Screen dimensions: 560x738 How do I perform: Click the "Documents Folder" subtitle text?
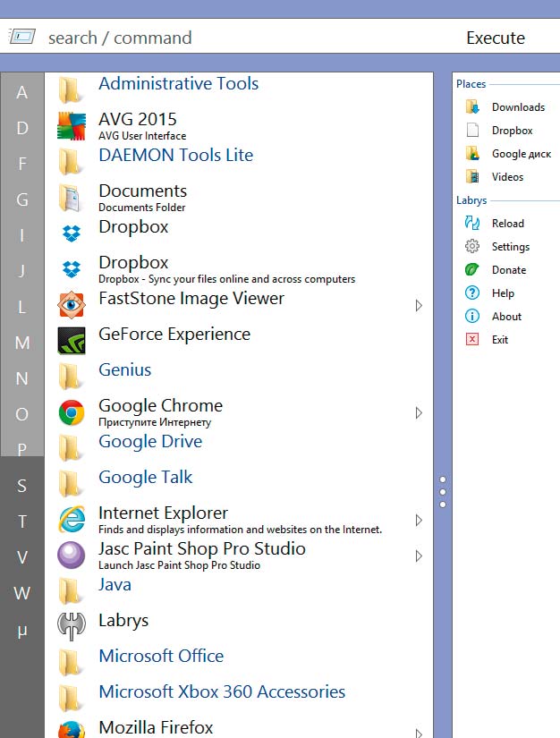tap(141, 208)
